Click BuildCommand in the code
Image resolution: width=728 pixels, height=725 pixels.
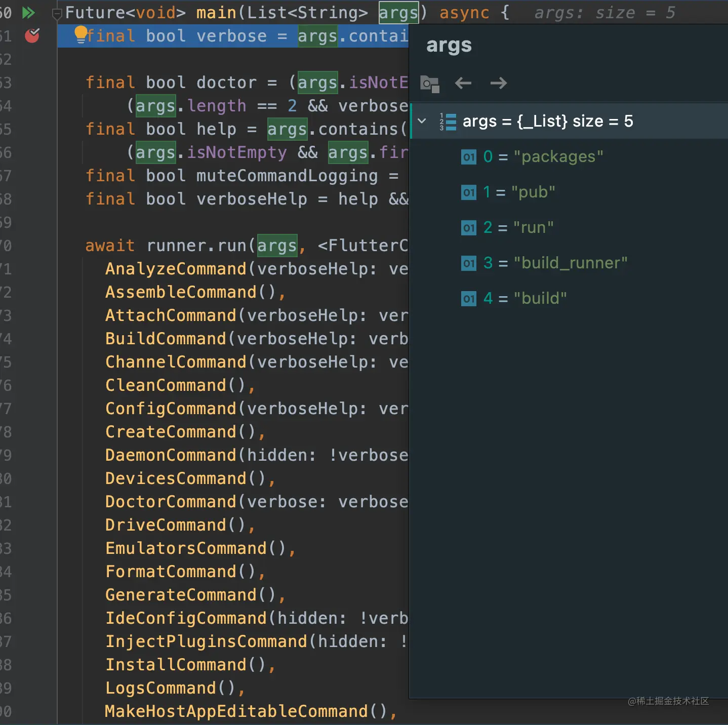pos(166,339)
